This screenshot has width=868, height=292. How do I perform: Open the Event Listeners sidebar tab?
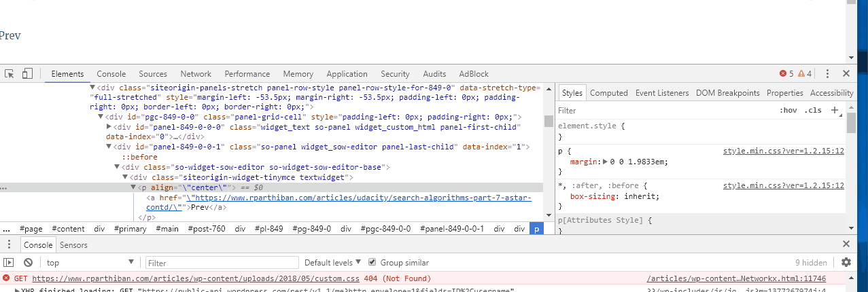662,93
